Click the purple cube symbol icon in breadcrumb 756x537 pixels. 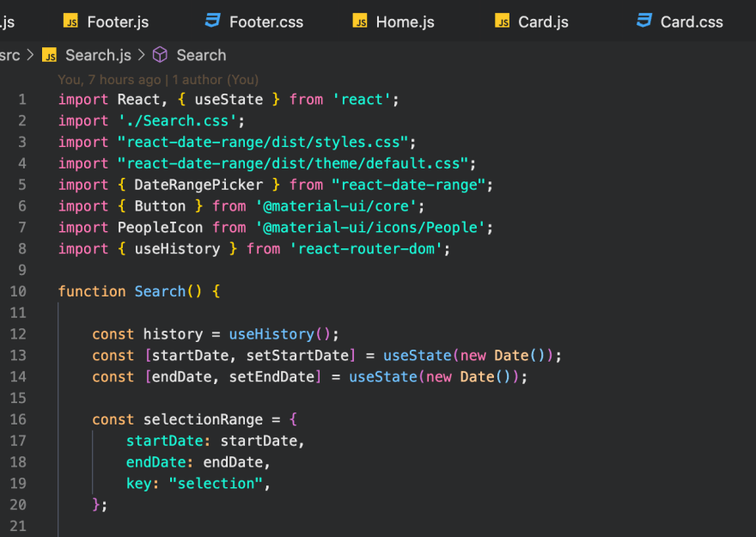(160, 55)
